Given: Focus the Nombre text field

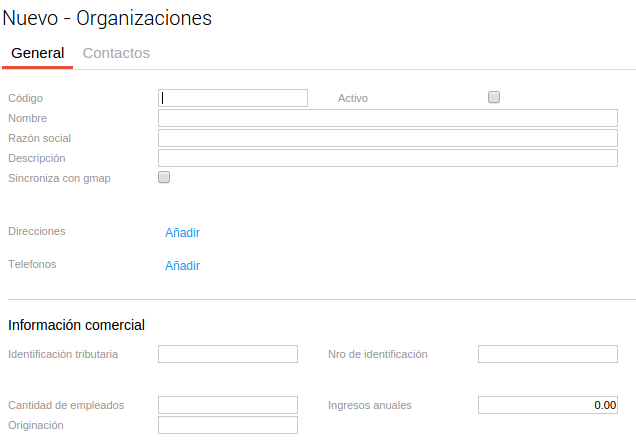Looking at the screenshot, I should click(388, 118).
